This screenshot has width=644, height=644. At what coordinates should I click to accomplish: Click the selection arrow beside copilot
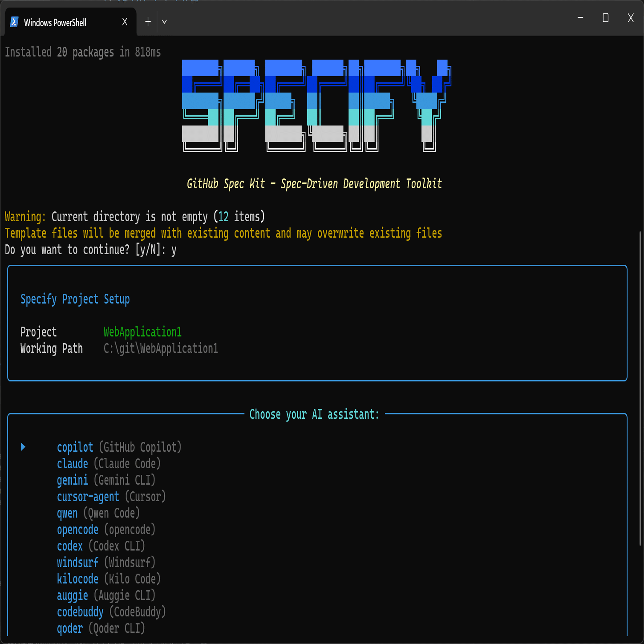(22, 447)
